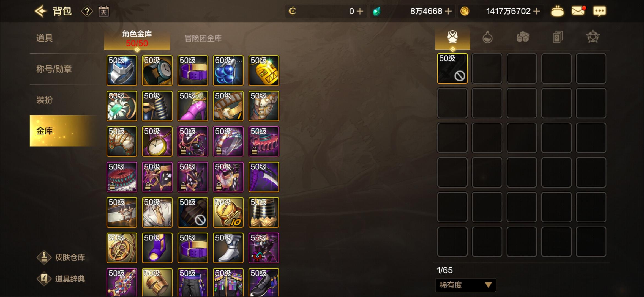Screen dimensions: 644x297
Task: Select the pink high heel shoe item
Action: 193,106
